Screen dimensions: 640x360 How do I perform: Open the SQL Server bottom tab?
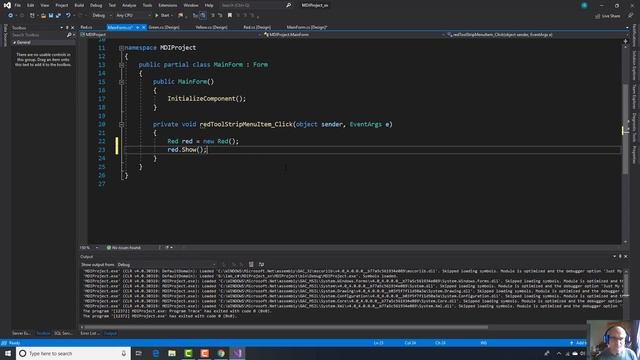63,333
